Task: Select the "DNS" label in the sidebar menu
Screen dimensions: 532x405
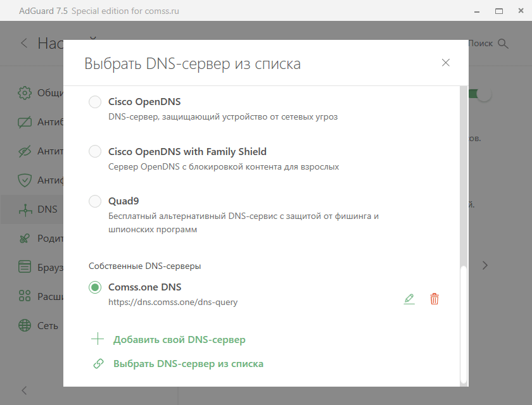Action: [x=47, y=209]
